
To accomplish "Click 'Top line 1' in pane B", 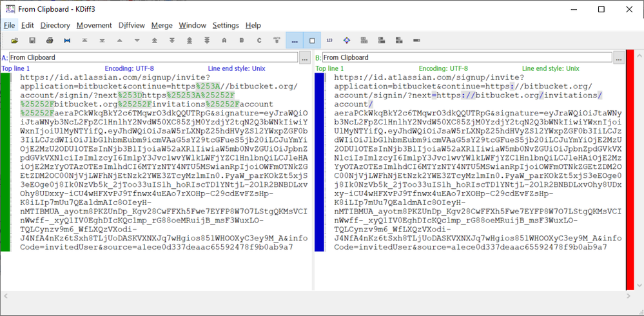I will [329, 68].
